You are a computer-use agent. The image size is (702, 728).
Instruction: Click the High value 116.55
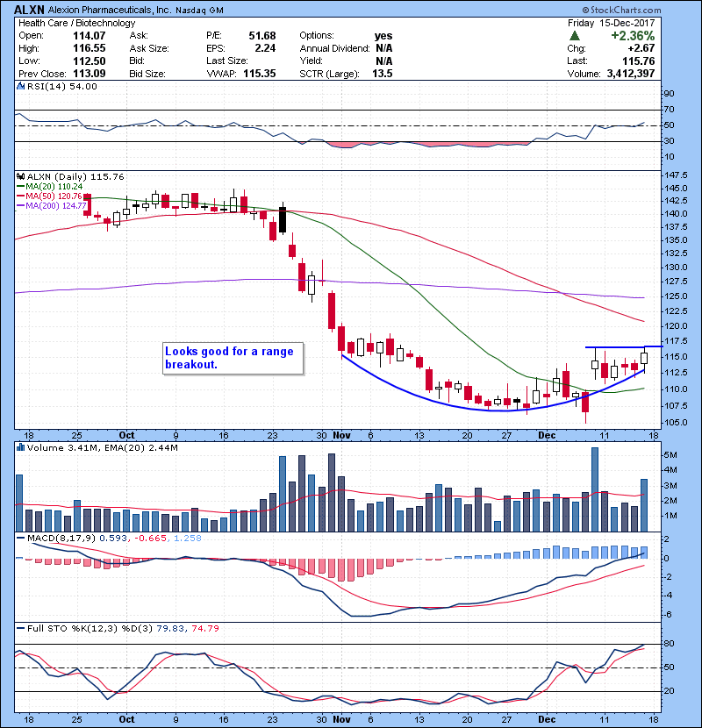90,48
